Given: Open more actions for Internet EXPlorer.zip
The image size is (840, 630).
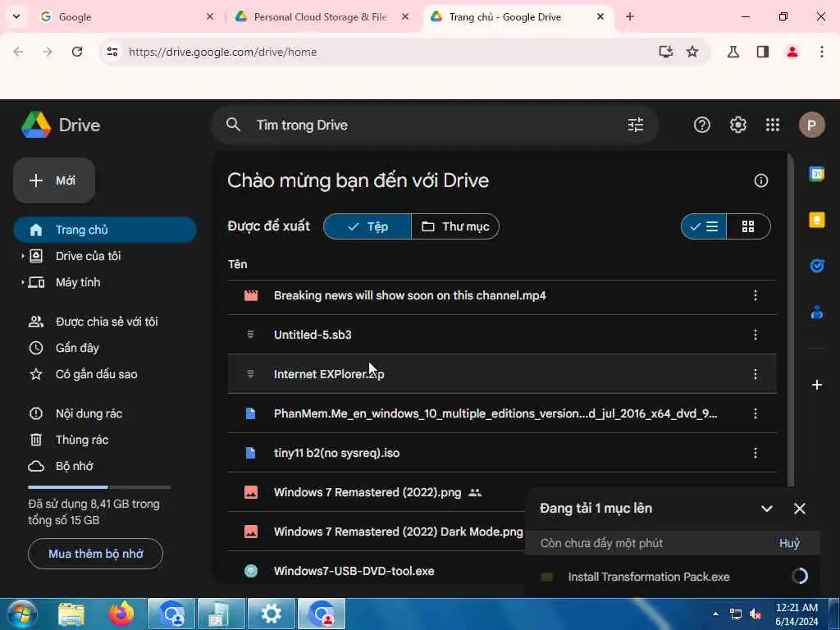Looking at the screenshot, I should click(756, 374).
